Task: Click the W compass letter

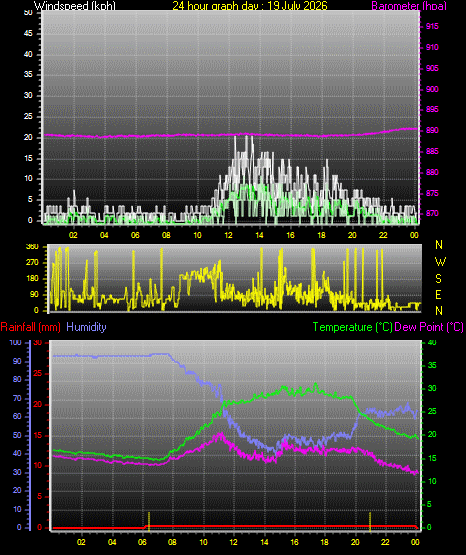Action: tap(440, 262)
